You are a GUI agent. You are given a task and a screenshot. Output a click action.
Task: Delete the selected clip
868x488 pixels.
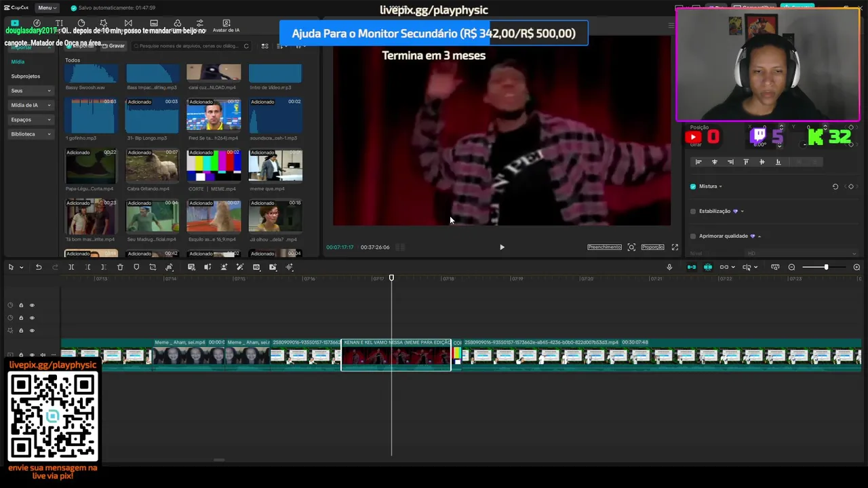[120, 267]
